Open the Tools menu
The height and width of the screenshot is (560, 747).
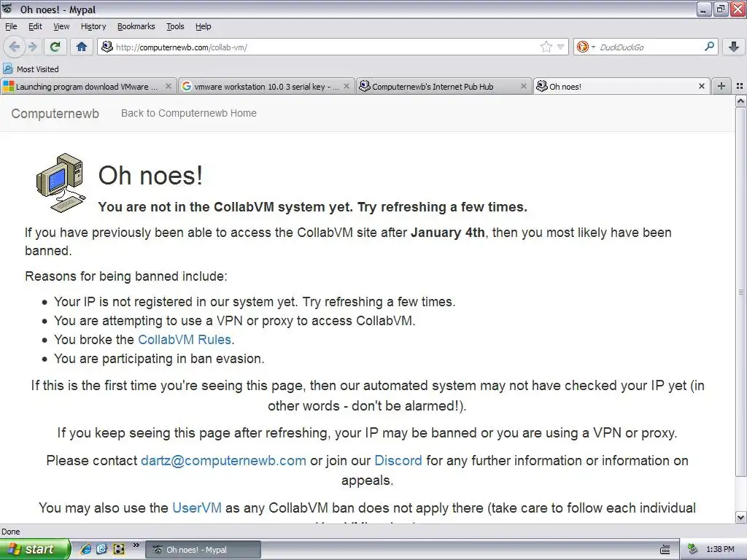(x=175, y=26)
